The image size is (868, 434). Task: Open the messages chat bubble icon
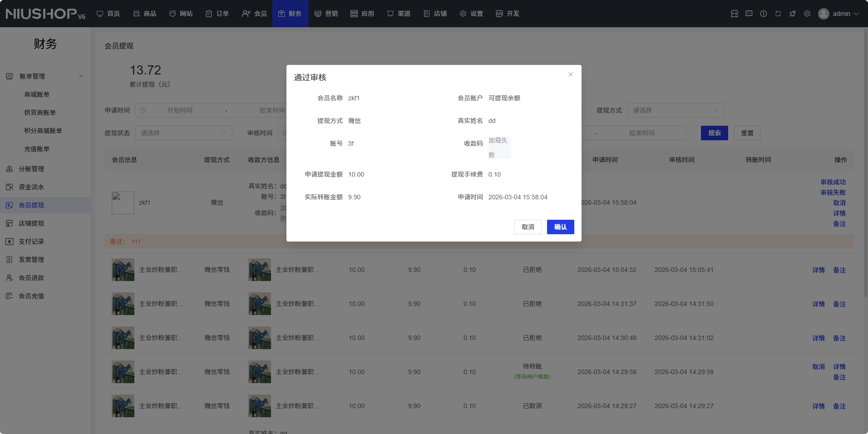[x=749, y=14]
